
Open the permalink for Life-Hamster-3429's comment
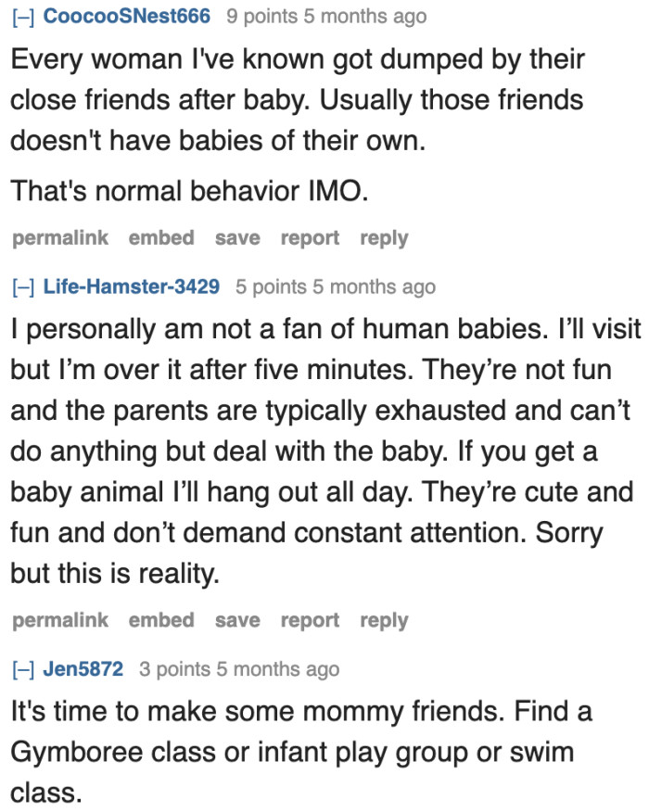58,620
